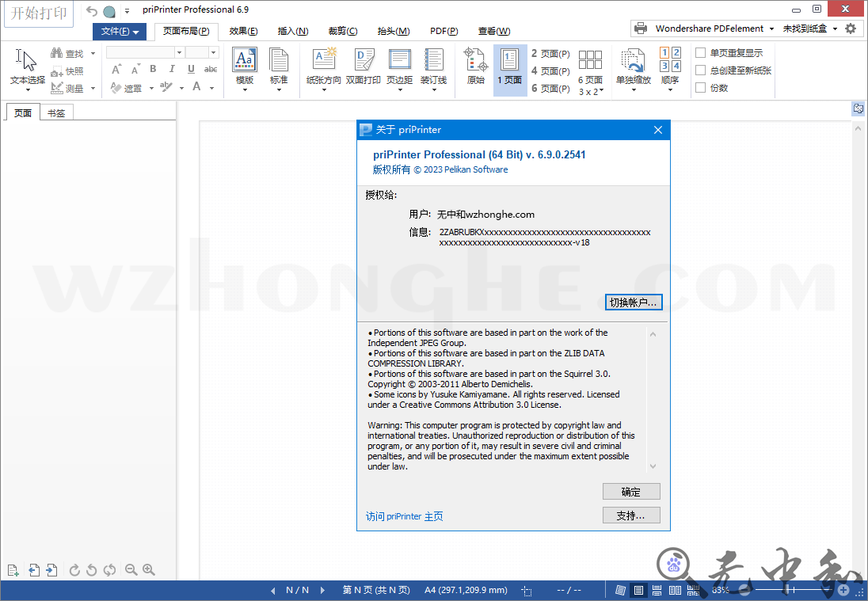Toggle the 总创建至新纸张 checkbox
This screenshot has width=868, height=601.
700,70
